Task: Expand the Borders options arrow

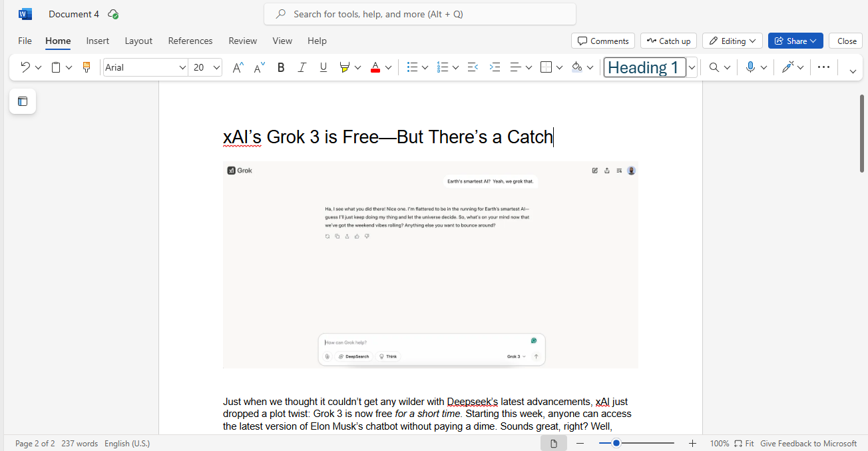Action: point(559,67)
